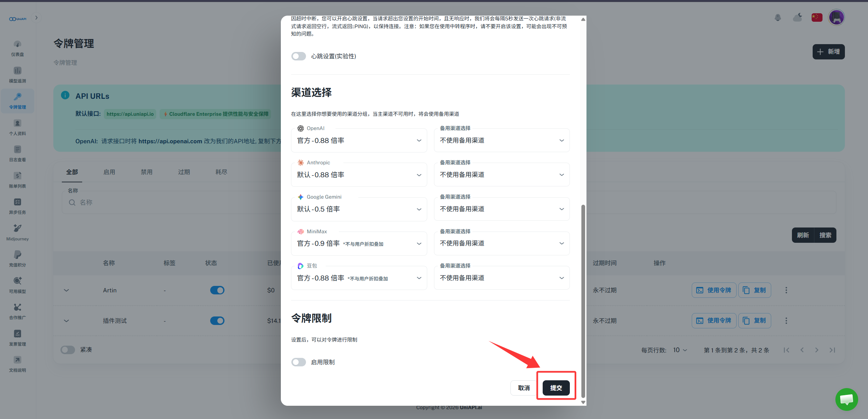Switch to 启用 tab
Viewport: 868px width, 419px height.
tap(109, 172)
